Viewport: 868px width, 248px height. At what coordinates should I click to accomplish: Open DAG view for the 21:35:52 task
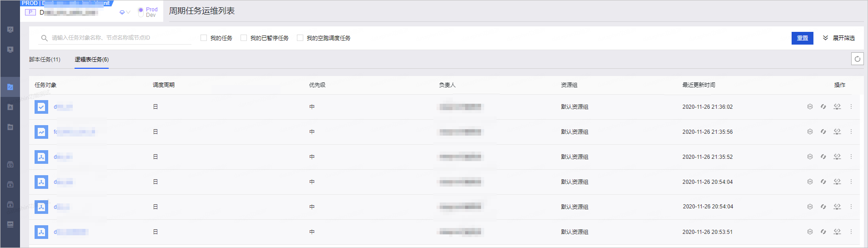(810, 157)
